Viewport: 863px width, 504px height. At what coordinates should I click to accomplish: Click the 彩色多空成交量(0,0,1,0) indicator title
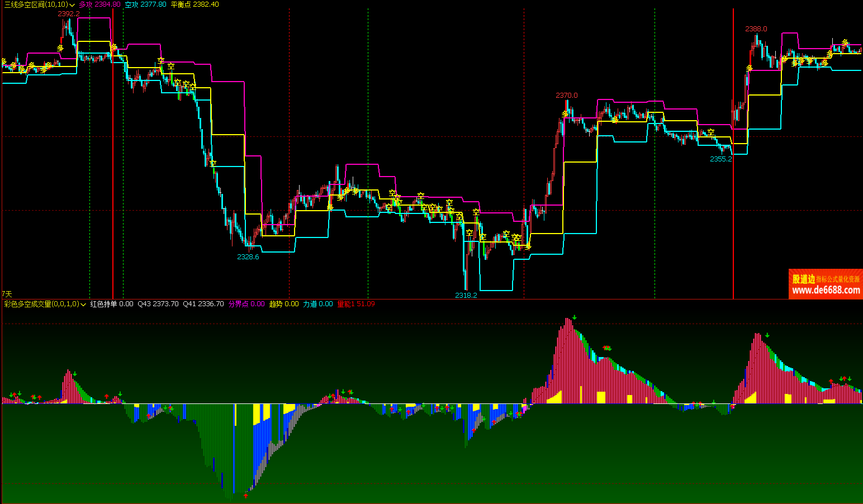[41, 304]
